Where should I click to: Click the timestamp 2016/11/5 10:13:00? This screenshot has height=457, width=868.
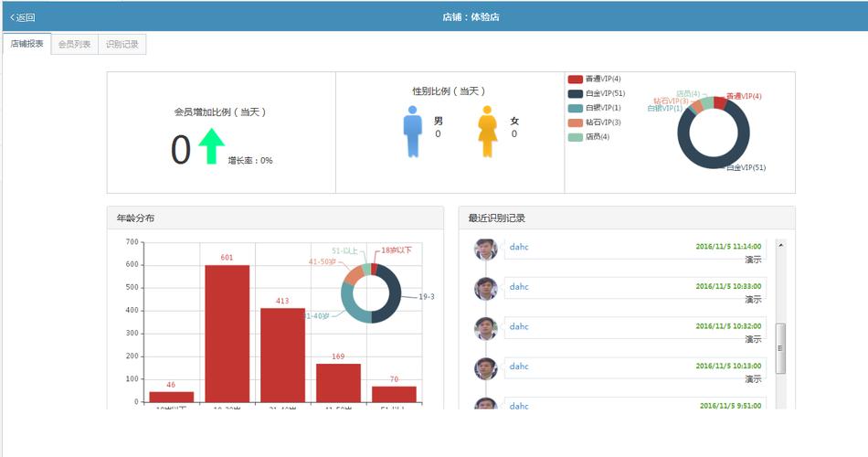coord(728,367)
